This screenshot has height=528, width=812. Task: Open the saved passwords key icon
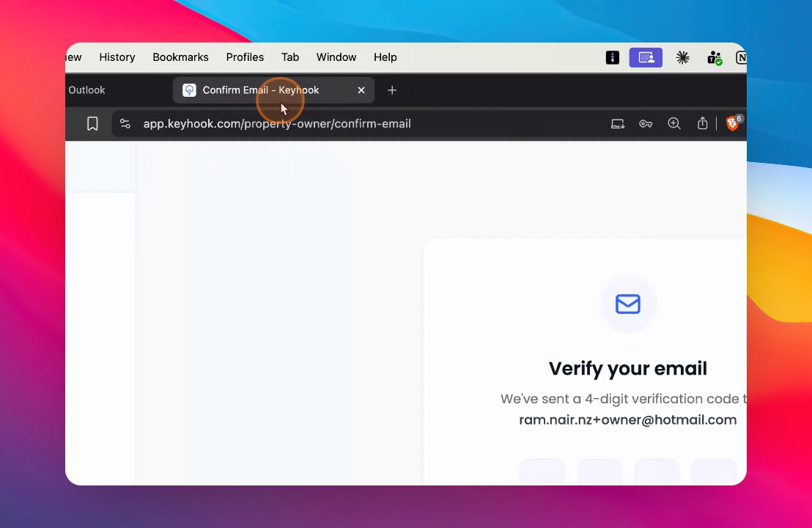tap(645, 124)
